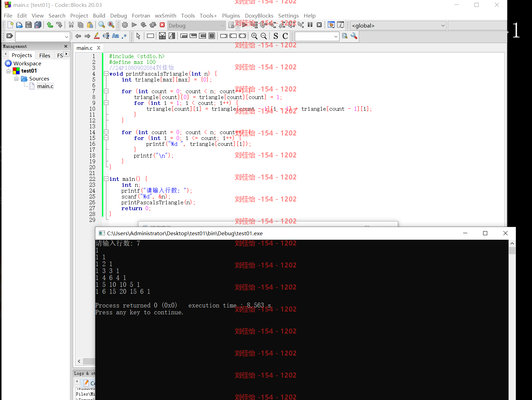Open the Replace tool icon
Screen dimensions: 532x400
coord(111,25)
